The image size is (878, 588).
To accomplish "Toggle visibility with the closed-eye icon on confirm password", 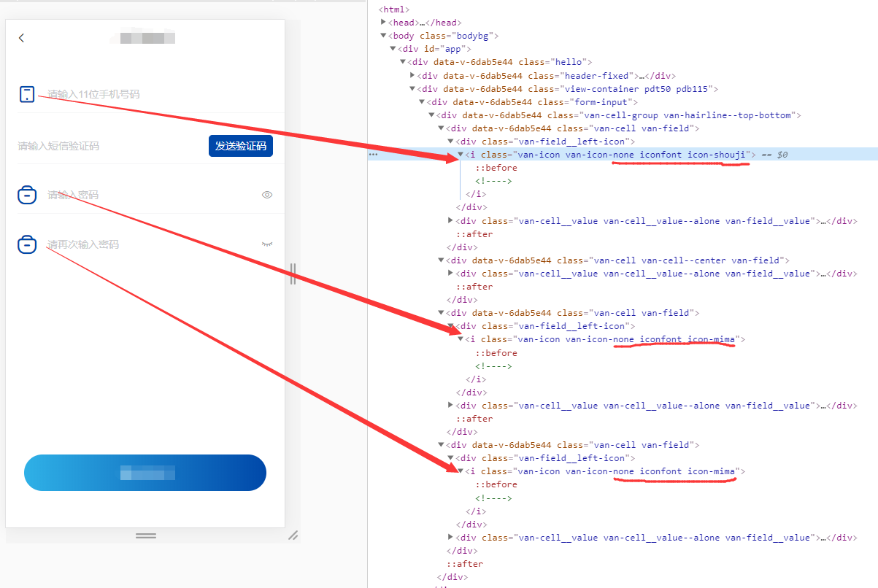I will (267, 244).
